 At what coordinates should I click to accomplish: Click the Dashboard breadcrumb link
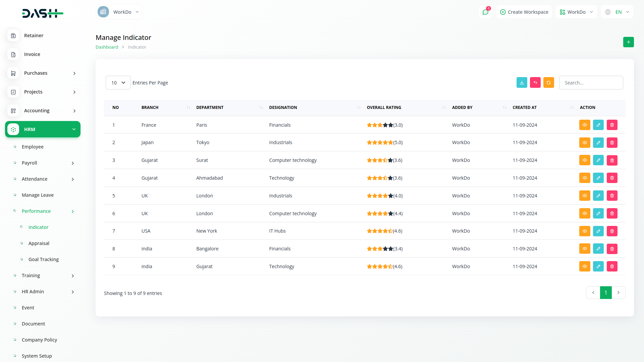tap(107, 47)
